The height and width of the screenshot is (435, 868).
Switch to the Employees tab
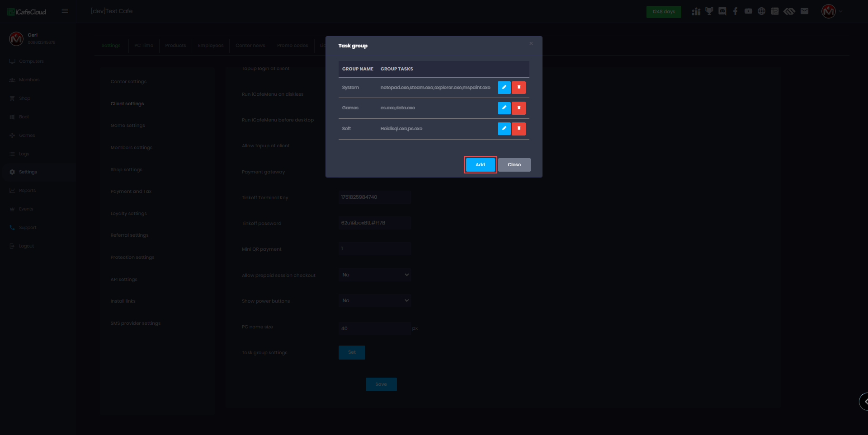click(211, 46)
